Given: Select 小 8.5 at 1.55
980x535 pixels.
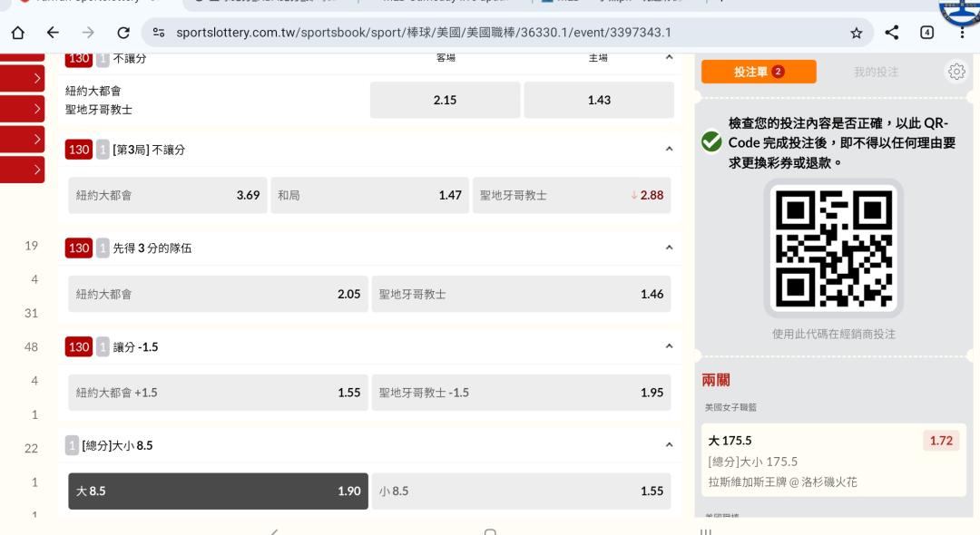Looking at the screenshot, I should click(521, 491).
